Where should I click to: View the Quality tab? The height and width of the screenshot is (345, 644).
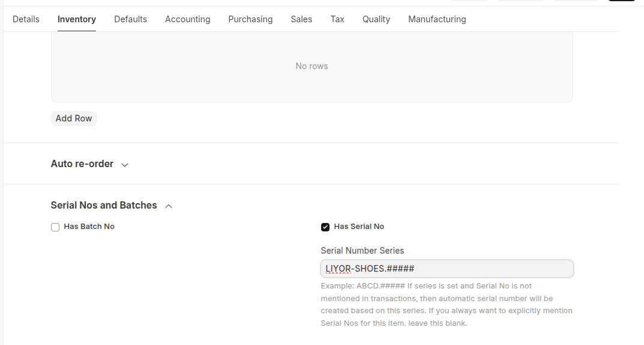[376, 19]
